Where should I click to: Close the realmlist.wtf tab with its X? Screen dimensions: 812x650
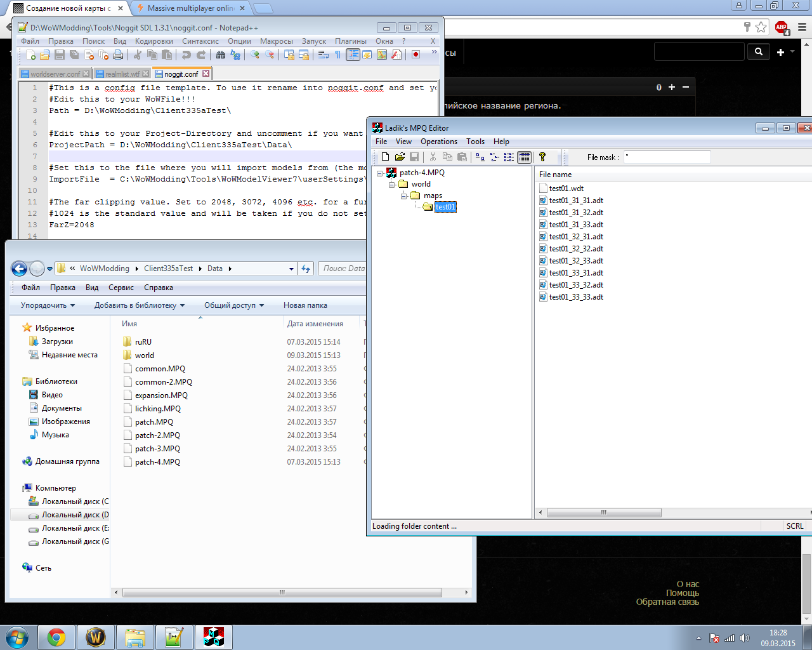[x=146, y=74]
